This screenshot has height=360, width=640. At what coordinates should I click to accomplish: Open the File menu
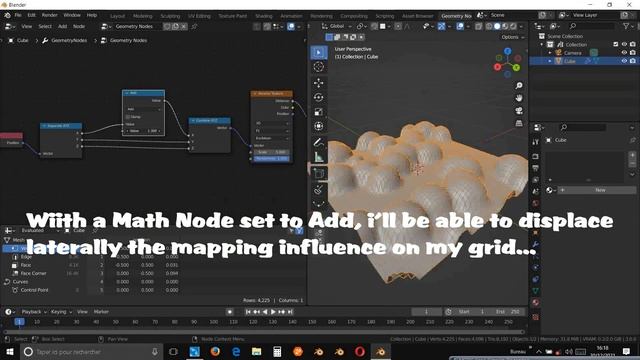pyautogui.click(x=18, y=15)
